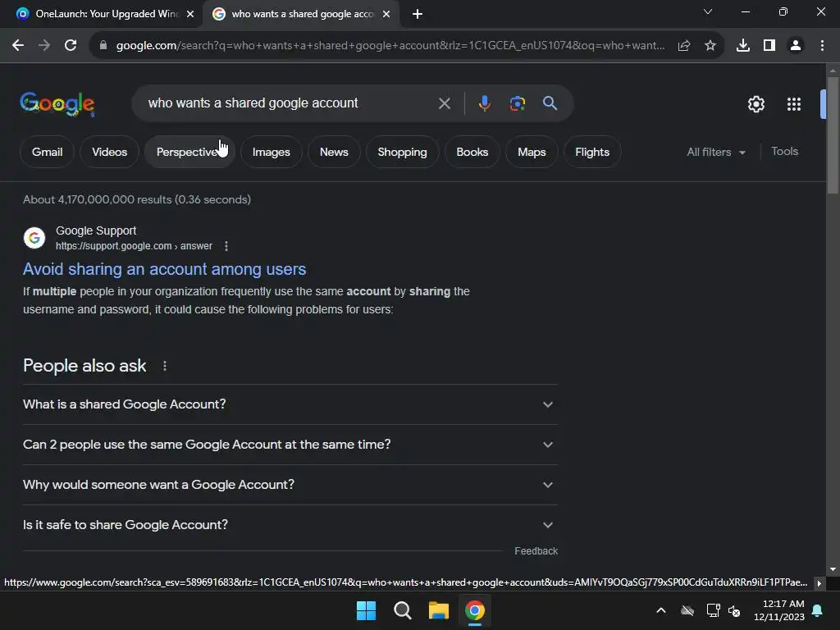
Task: Show hidden system tray icons
Action: coord(661,610)
